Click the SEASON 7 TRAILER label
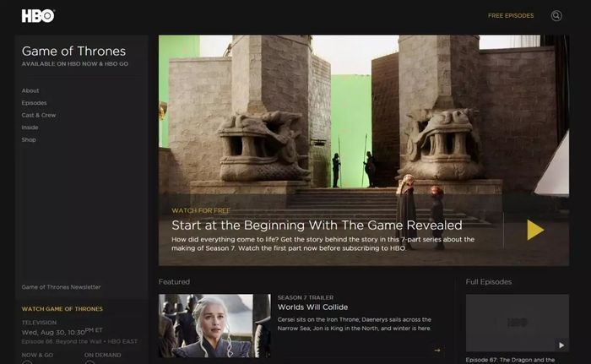This screenshot has height=364, width=591. tap(306, 297)
